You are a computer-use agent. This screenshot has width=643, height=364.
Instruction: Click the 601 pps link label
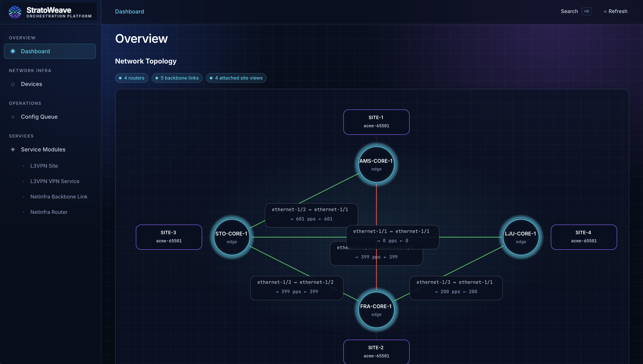click(x=311, y=215)
